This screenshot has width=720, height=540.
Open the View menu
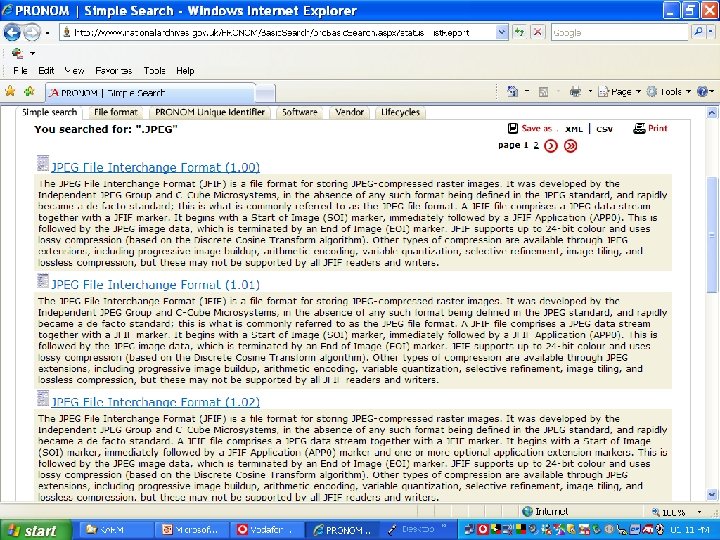coord(74,71)
